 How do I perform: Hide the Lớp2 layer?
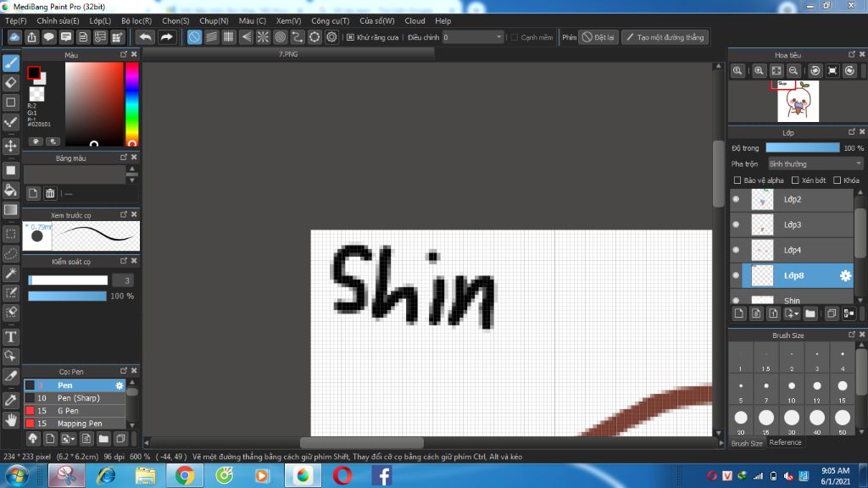(736, 199)
